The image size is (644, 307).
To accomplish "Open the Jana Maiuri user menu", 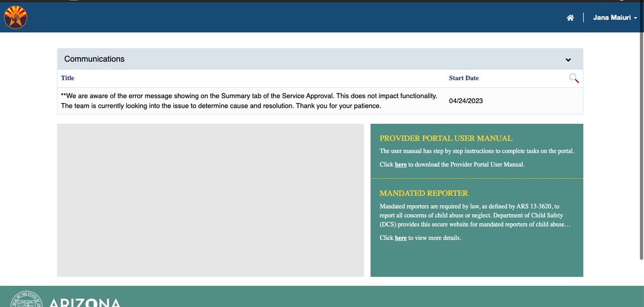I will (x=615, y=18).
